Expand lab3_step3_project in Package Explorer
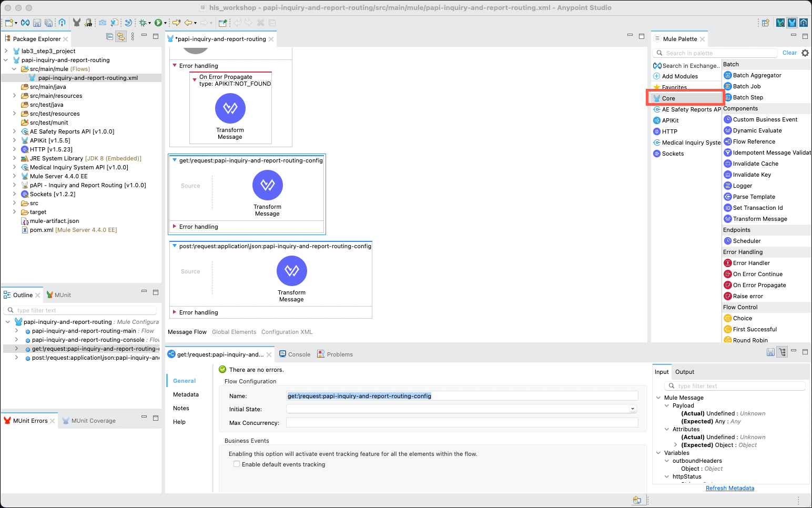The width and height of the screenshot is (812, 508). pyautogui.click(x=6, y=51)
